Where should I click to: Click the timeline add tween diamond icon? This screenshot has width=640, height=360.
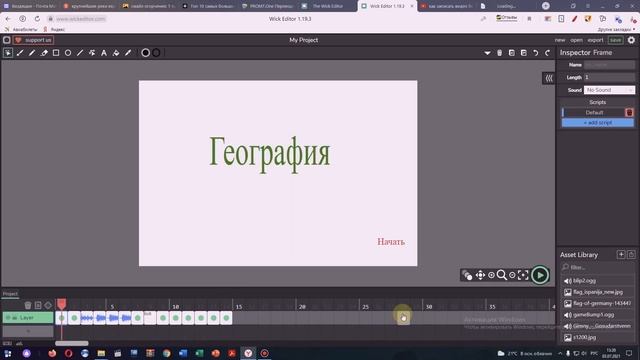click(x=48, y=305)
